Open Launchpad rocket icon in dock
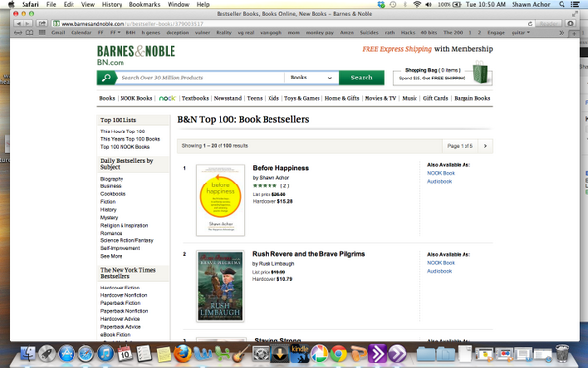This screenshot has width=588, height=368. (x=47, y=353)
